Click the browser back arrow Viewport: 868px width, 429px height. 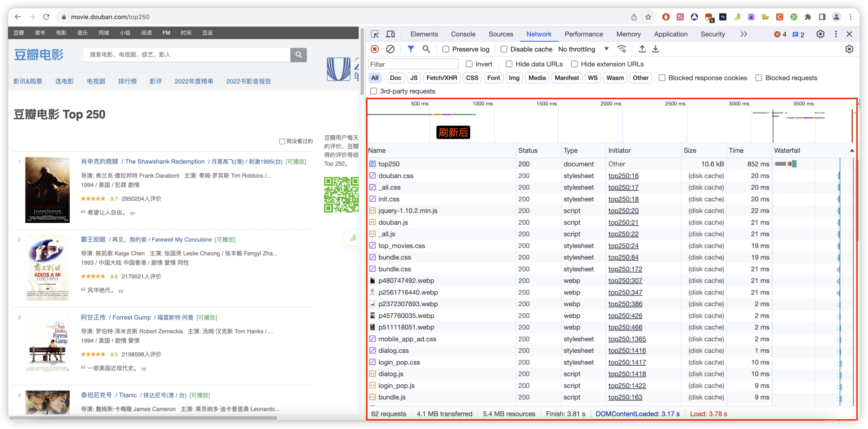pyautogui.click(x=18, y=17)
